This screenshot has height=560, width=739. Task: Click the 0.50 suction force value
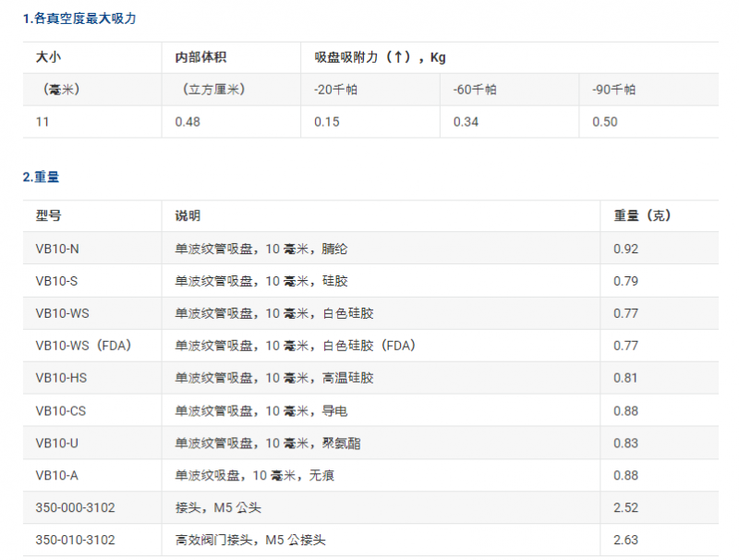605,122
